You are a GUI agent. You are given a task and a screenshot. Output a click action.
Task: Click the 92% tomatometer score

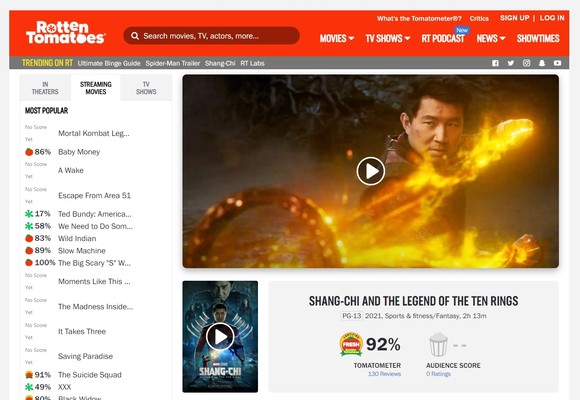(383, 344)
